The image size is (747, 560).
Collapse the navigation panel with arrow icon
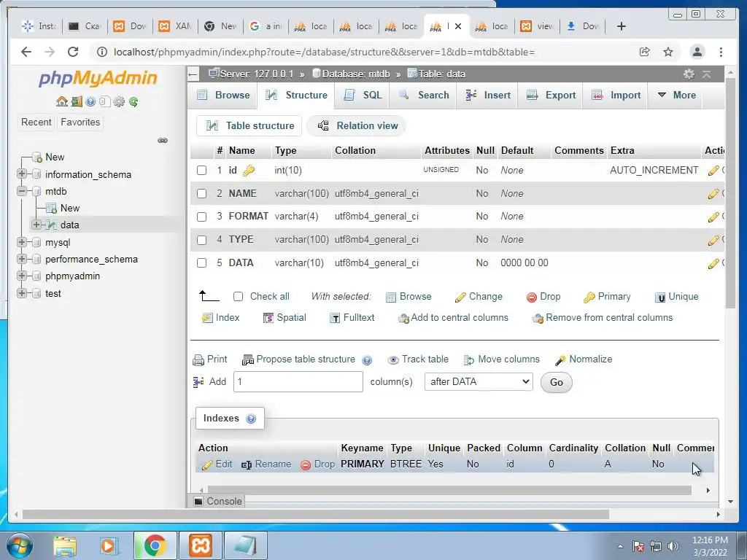coord(193,74)
